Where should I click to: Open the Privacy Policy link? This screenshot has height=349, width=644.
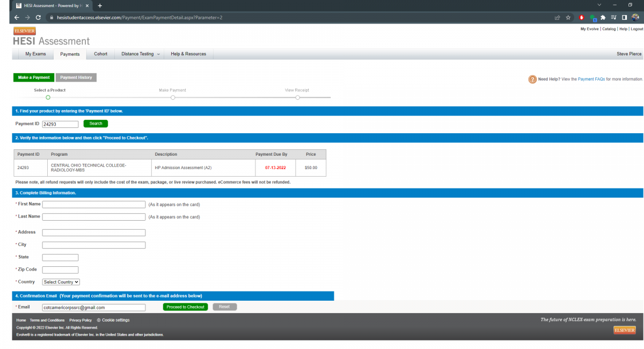80,320
